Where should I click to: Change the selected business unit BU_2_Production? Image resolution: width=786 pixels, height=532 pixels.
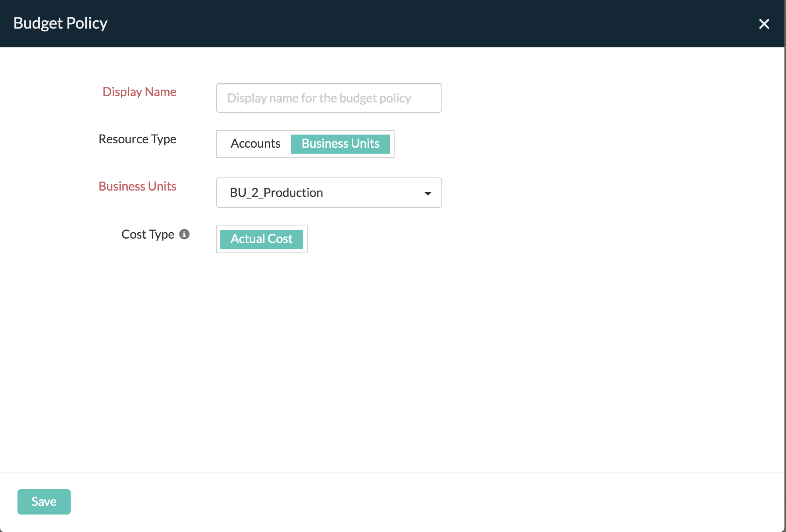[329, 193]
